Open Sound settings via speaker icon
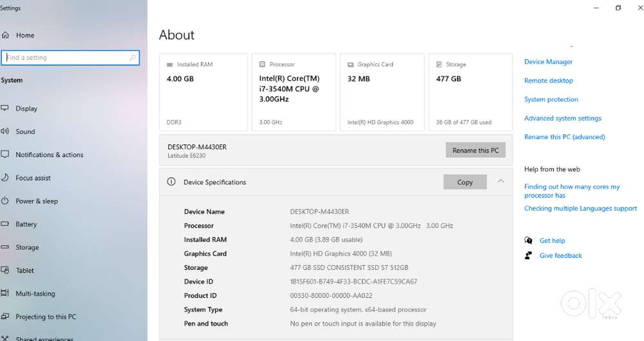Screen dimensions: 644x341 tap(5, 132)
